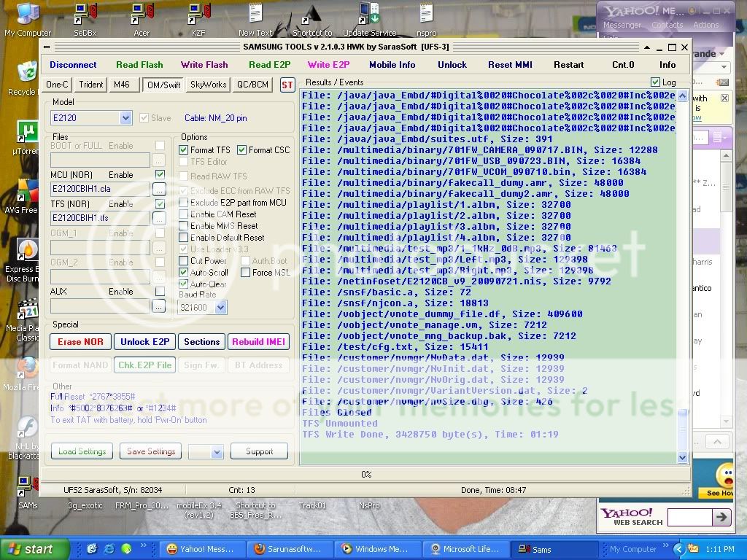Open the New Text document icon

point(255,19)
